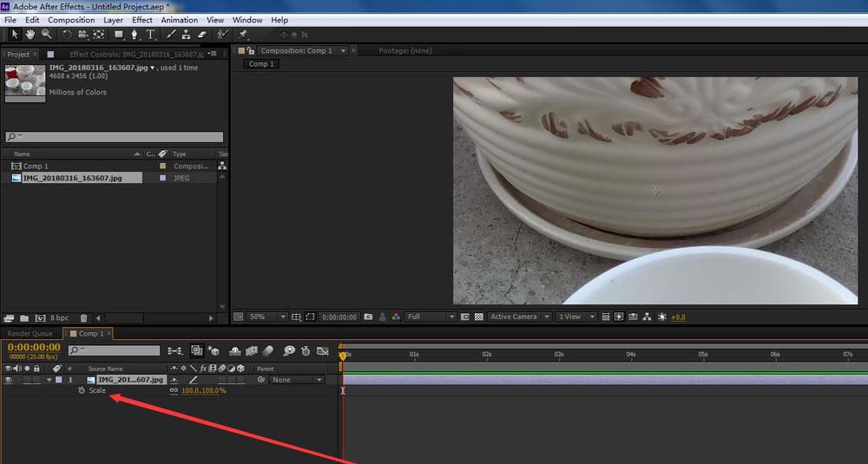Screen dimensions: 868x464
Task: Collapse the IMG_201...607.jpg layer properties
Action: (49, 380)
